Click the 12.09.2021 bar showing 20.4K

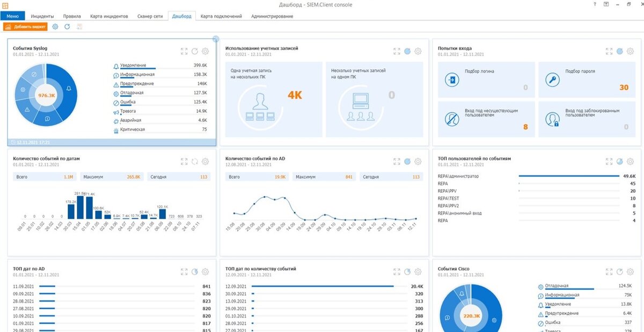click(323, 286)
